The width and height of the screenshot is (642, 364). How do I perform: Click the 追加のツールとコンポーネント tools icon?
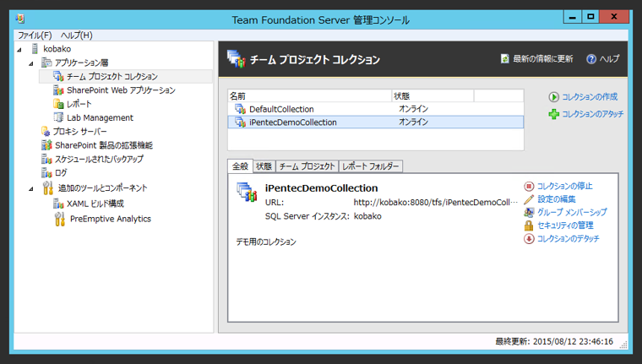point(48,188)
